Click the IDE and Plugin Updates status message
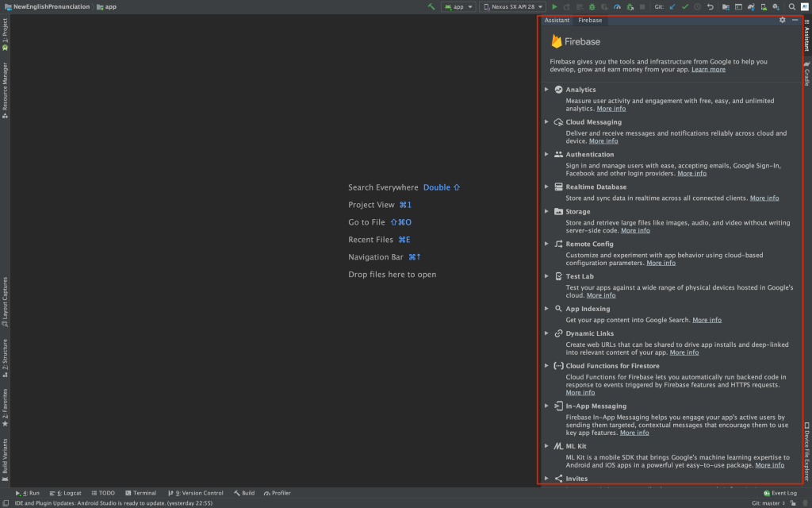This screenshot has width=812, height=508. point(113,503)
